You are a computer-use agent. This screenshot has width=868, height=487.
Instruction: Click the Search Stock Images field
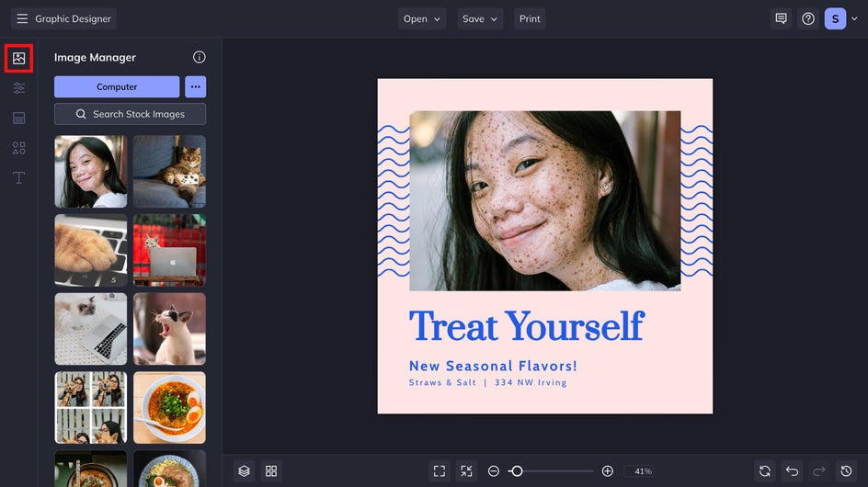[130, 114]
